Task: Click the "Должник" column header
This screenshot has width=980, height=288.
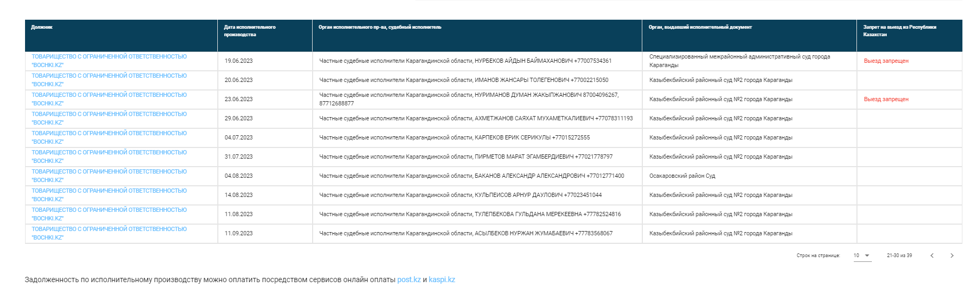Action: (x=42, y=27)
